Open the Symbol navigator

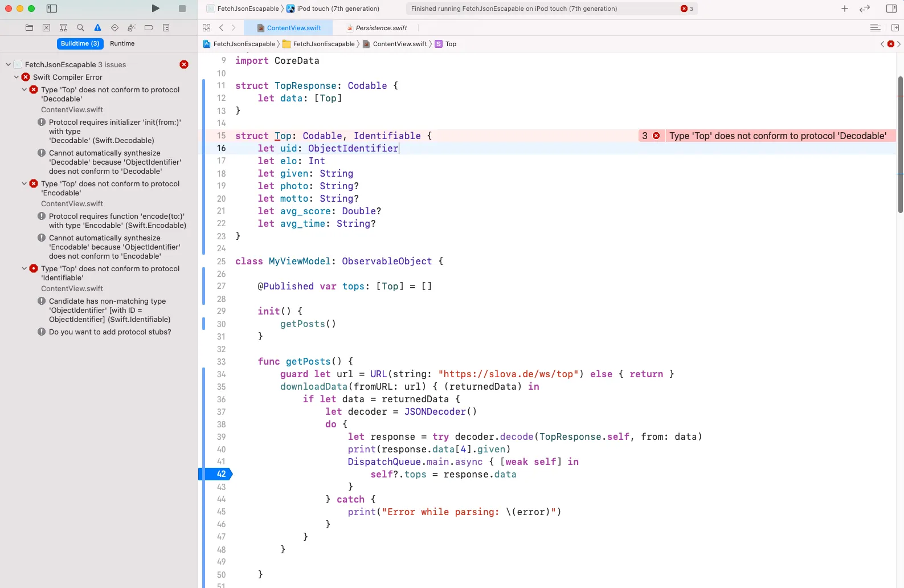tap(64, 27)
